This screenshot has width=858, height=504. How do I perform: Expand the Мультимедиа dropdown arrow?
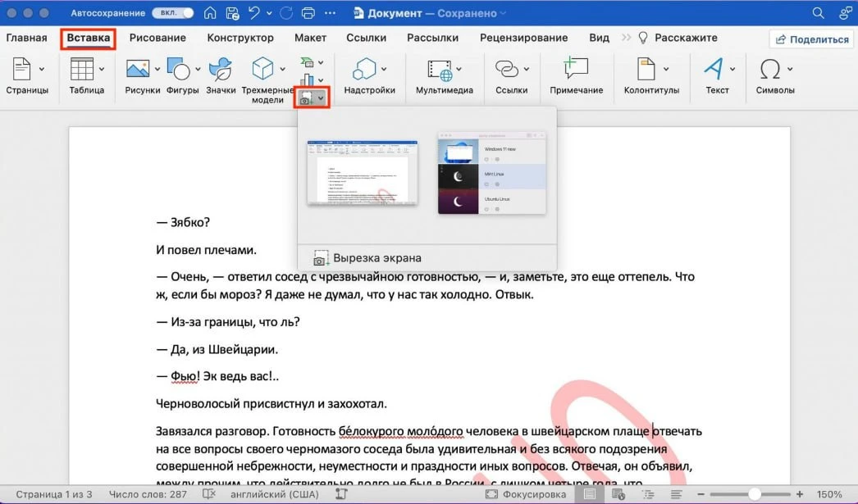pos(459,69)
